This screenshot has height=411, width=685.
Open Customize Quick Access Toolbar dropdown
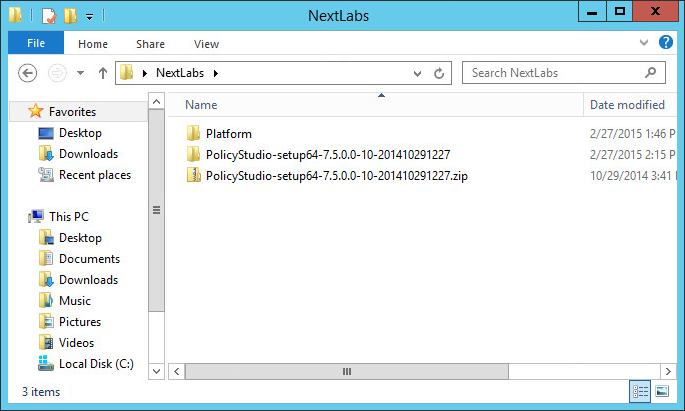(x=89, y=17)
